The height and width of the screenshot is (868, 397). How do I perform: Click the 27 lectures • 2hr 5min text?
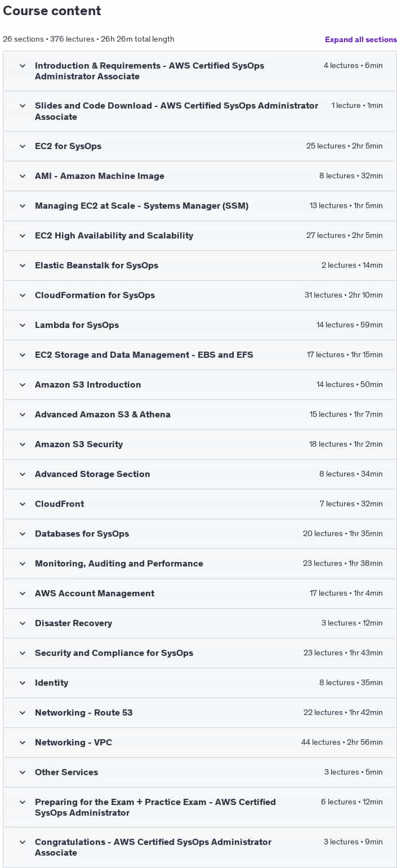click(345, 236)
